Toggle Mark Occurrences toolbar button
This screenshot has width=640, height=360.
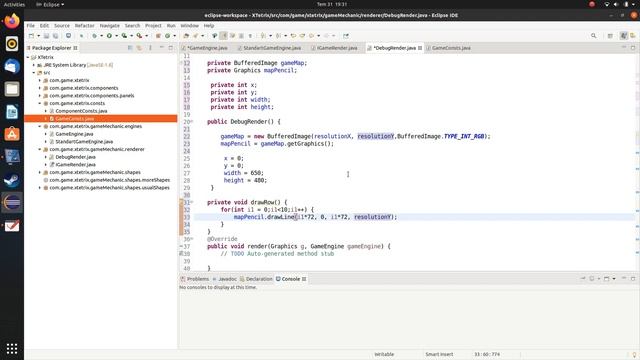[224, 36]
